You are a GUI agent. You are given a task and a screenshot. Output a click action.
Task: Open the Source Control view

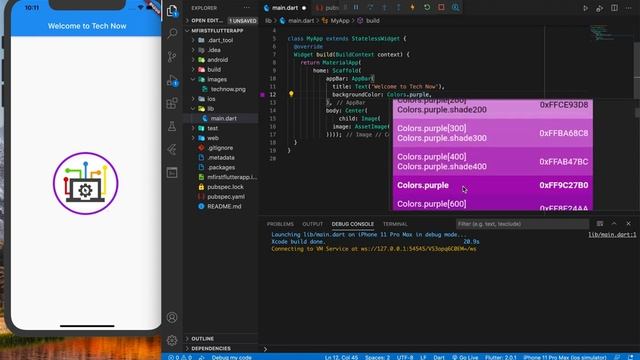click(172, 56)
